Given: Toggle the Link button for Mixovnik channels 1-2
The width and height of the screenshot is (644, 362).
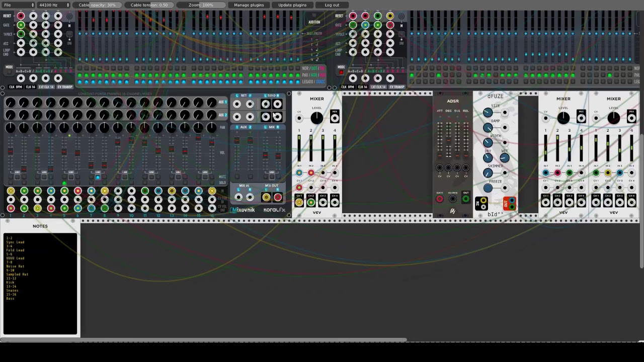Looking at the screenshot, I should click(x=17, y=177).
